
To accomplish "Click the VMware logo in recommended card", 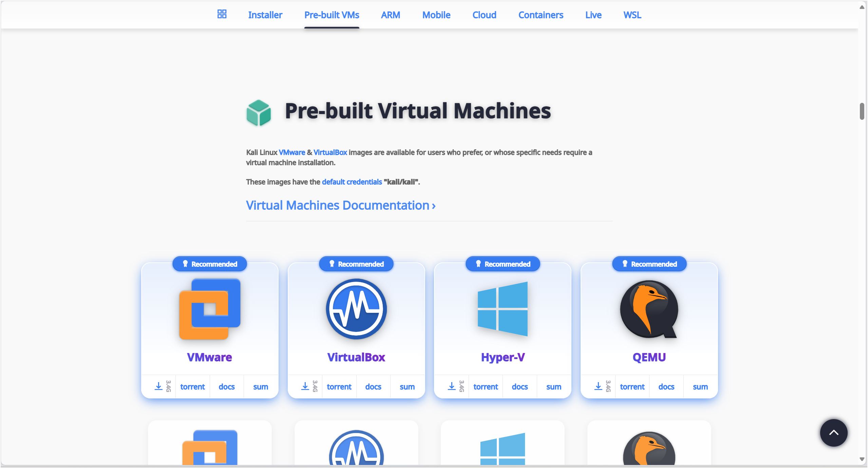I will pos(210,309).
